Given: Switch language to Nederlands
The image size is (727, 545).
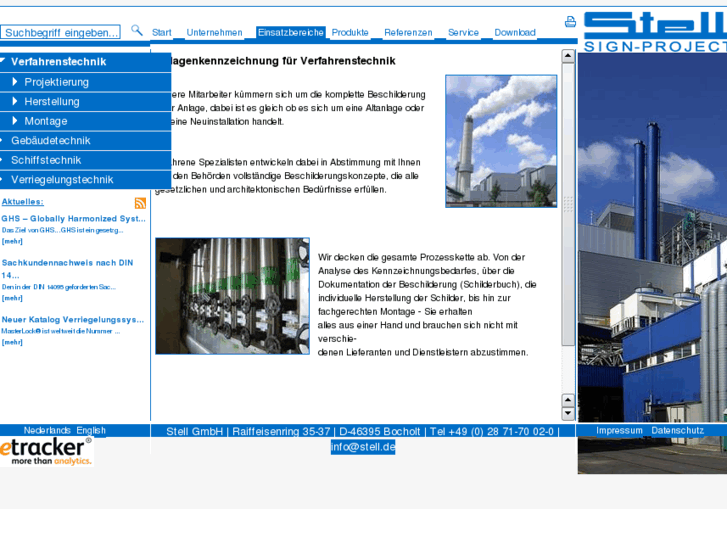Looking at the screenshot, I should pos(47,430).
